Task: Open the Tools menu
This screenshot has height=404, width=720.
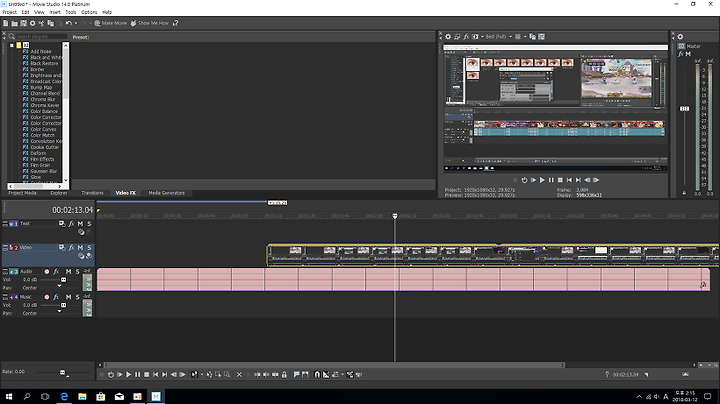Action: click(71, 12)
